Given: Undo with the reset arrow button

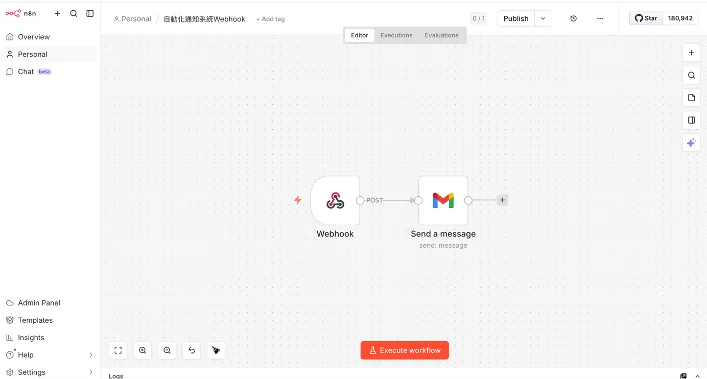Looking at the screenshot, I should (x=192, y=351).
